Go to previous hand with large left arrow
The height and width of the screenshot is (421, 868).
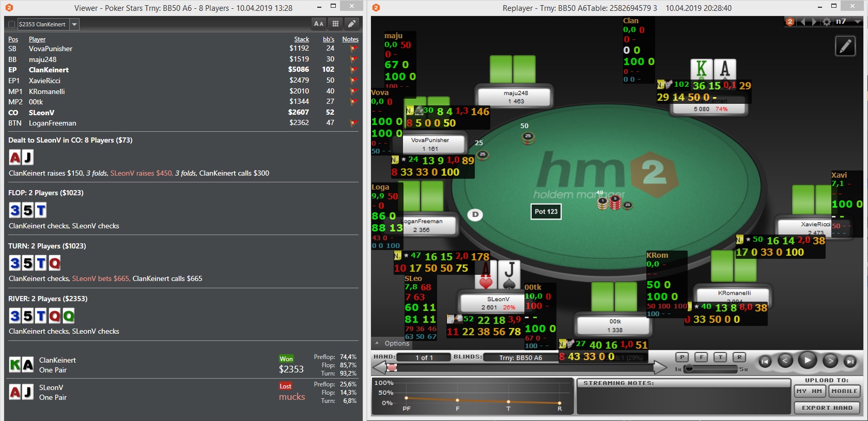point(380,367)
